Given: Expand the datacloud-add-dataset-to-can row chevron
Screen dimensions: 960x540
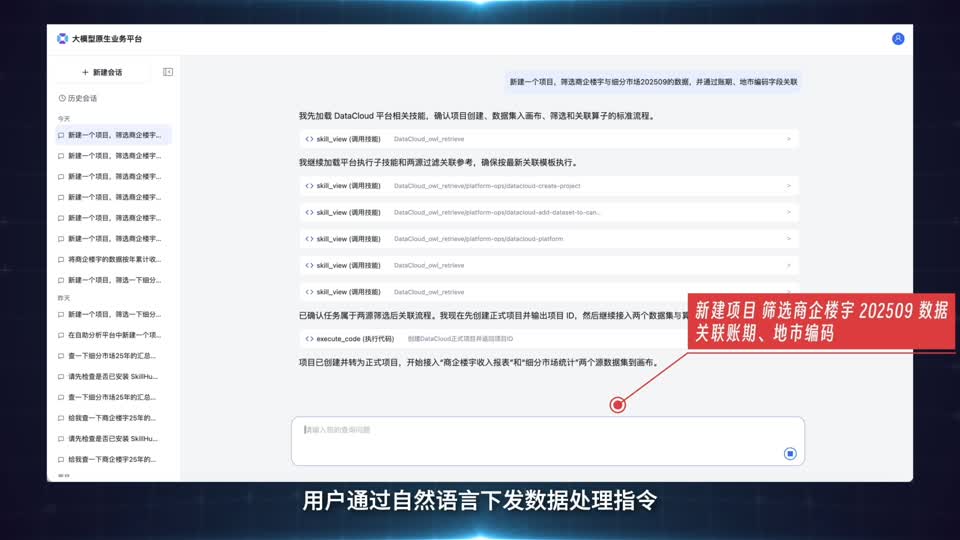Looking at the screenshot, I should pyautogui.click(x=789, y=212).
